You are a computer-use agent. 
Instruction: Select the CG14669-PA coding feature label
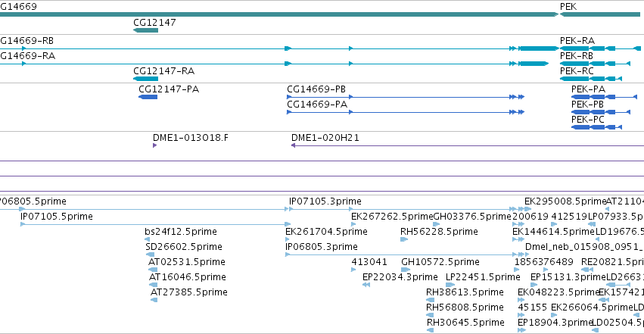[317, 105]
